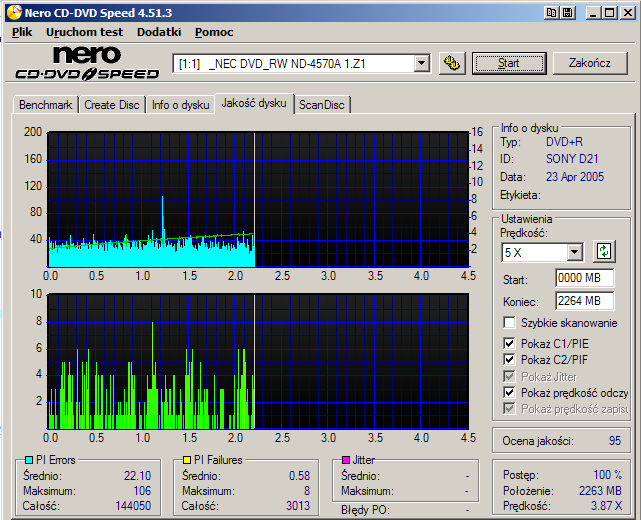Screen dimensions: 641x520
Task: Click the PI Failures average 0.58
Action: (x=300, y=476)
